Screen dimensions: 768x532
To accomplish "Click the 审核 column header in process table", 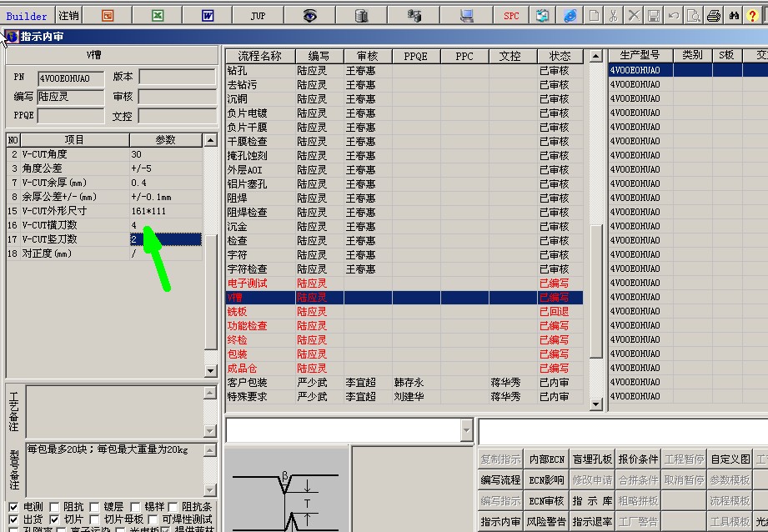I will (368, 57).
